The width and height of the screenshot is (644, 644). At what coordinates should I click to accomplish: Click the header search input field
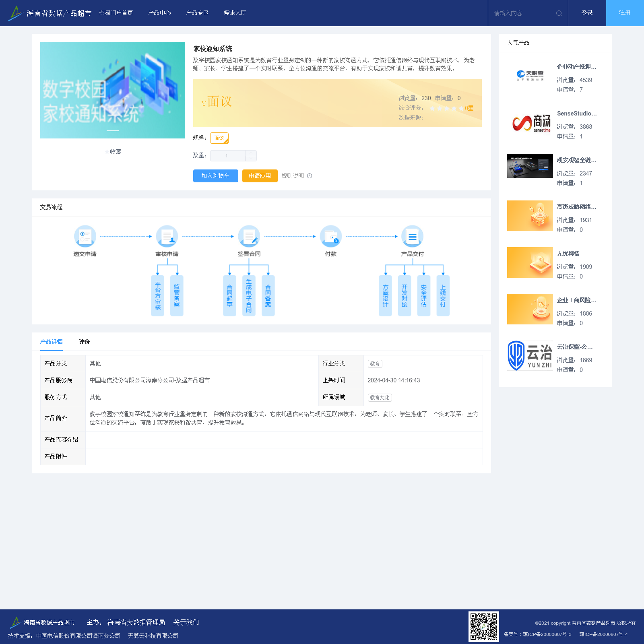[523, 13]
